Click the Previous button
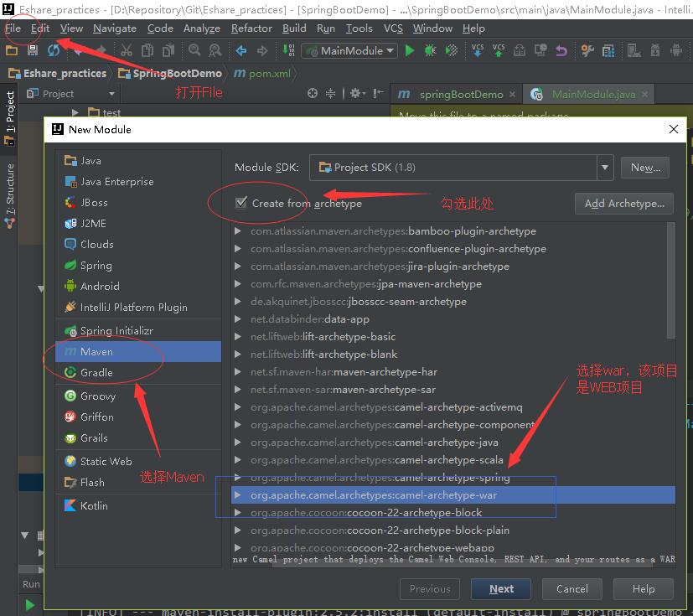Screen dimensions: 693x616 [430, 588]
